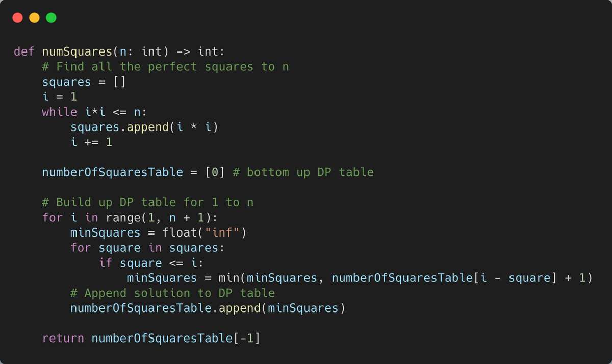Viewport: 612px width, 364px height.
Task: Click the green maximize window dot
Action: click(51, 18)
